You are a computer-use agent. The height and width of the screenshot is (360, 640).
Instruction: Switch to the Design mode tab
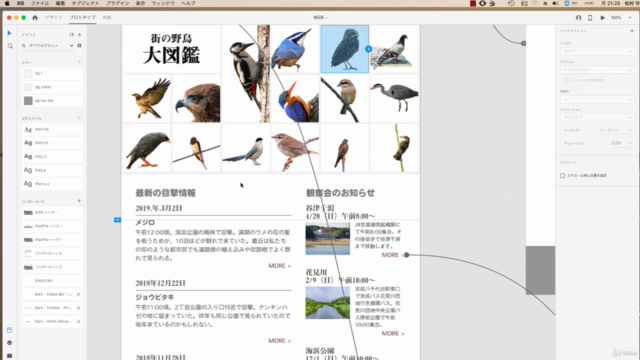pos(53,18)
